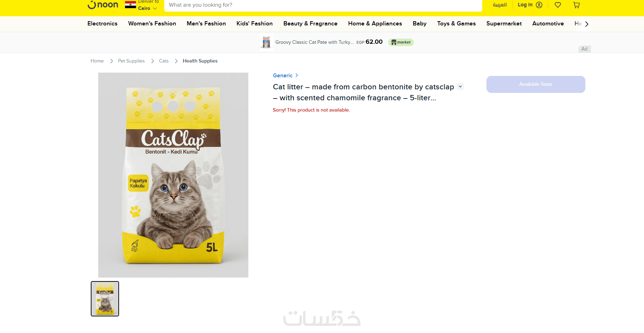Open the Electronics category menu
This screenshot has height=333, width=644.
(x=102, y=24)
